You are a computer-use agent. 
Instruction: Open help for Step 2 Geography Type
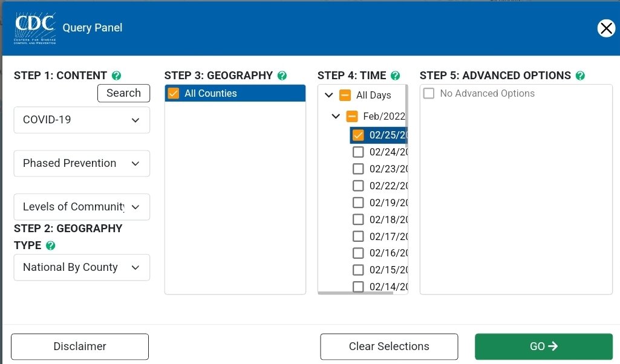tap(51, 245)
